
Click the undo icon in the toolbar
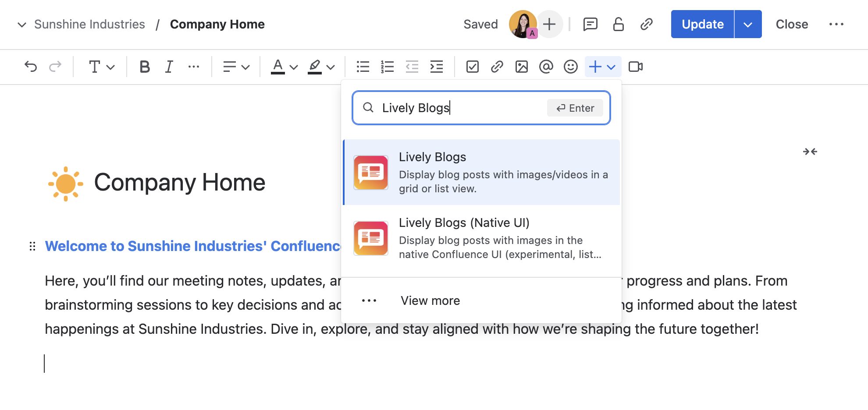30,67
